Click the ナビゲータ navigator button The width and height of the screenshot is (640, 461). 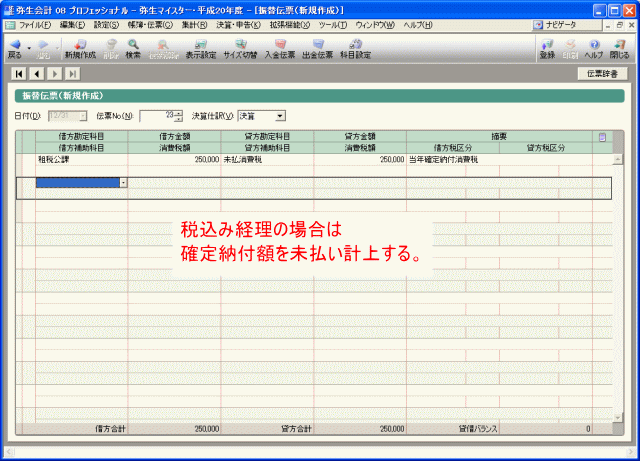pyautogui.click(x=567, y=25)
